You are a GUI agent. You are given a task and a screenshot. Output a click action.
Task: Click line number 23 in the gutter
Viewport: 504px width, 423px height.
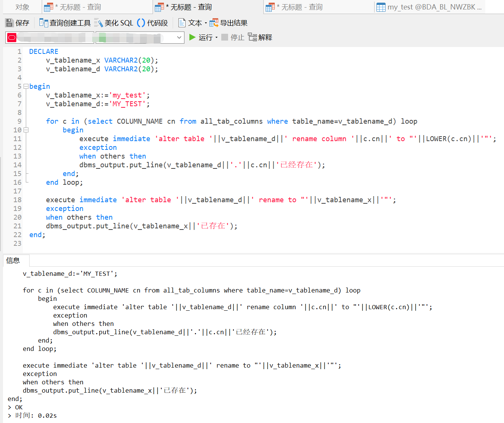(17, 244)
